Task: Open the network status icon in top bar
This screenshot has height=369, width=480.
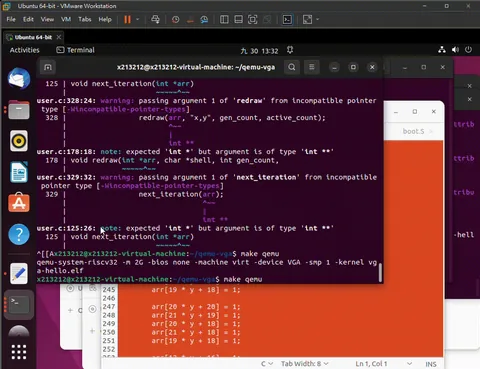Action: pyautogui.click(x=442, y=50)
